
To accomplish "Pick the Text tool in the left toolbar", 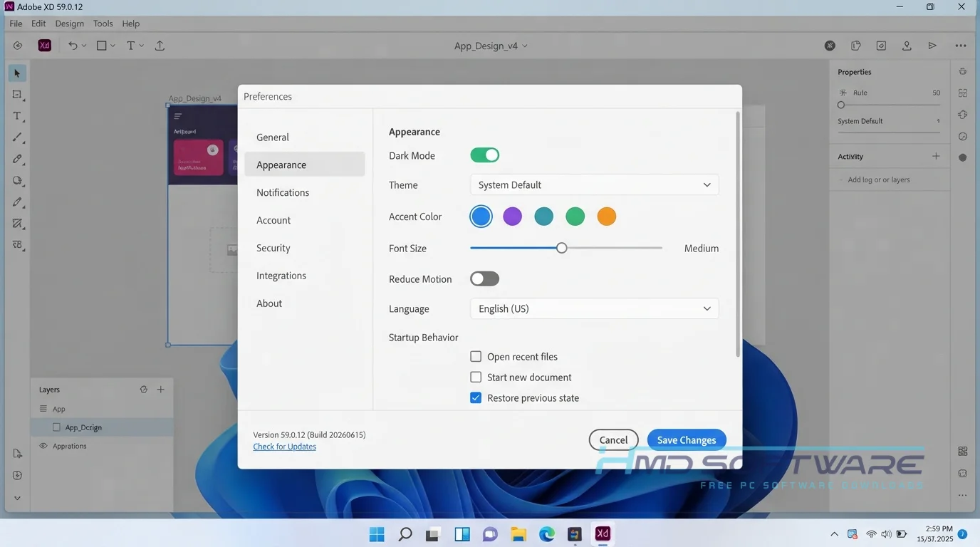I will tap(17, 116).
